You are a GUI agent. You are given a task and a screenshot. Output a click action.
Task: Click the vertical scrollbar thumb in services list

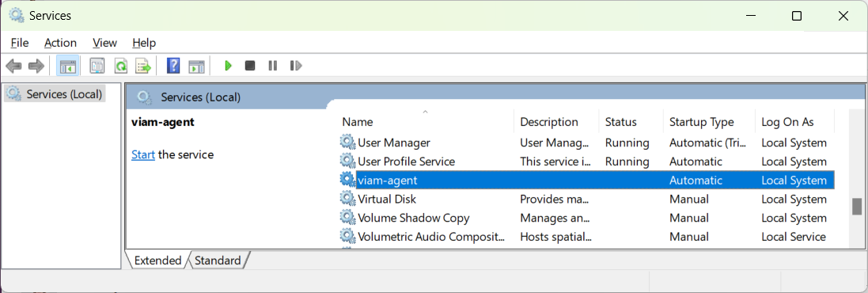[857, 206]
